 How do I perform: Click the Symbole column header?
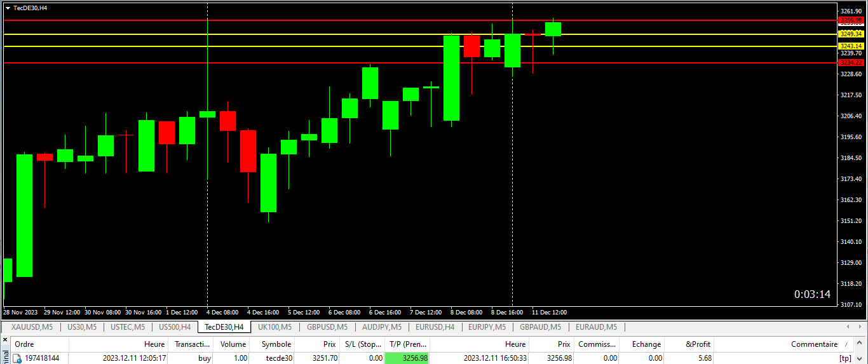pyautogui.click(x=273, y=344)
